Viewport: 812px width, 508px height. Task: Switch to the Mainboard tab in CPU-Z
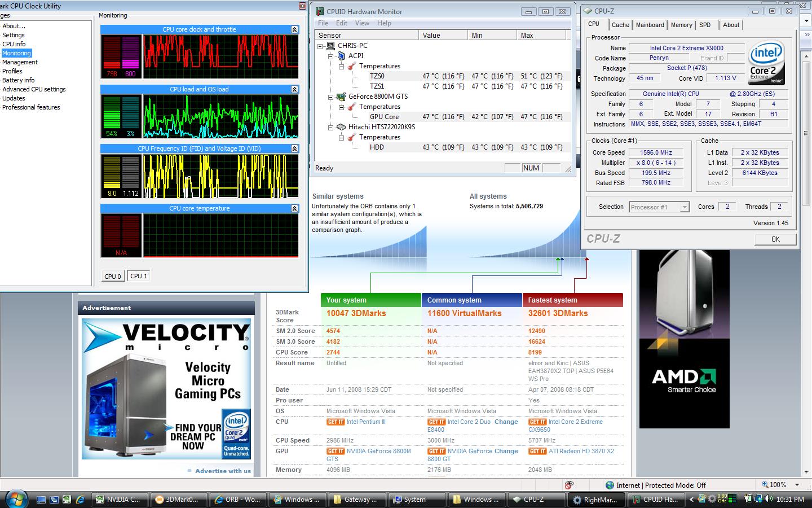[x=650, y=25]
